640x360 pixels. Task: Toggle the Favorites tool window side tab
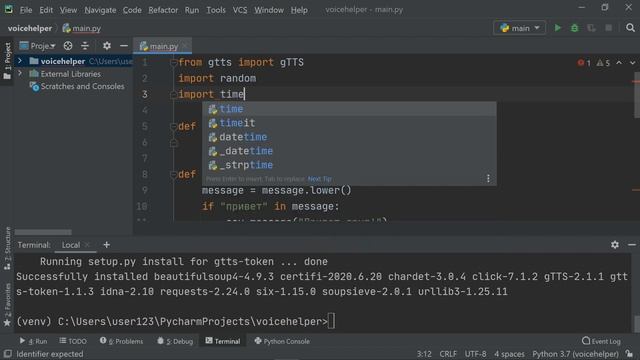7,305
